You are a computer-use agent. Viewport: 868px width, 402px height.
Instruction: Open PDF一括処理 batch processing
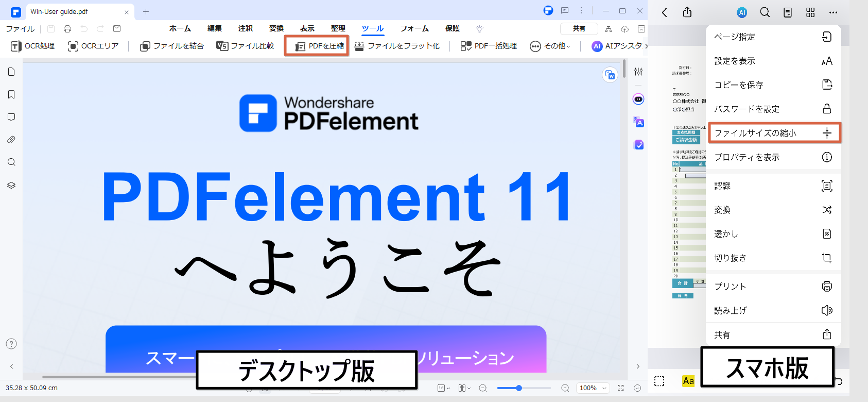click(489, 46)
